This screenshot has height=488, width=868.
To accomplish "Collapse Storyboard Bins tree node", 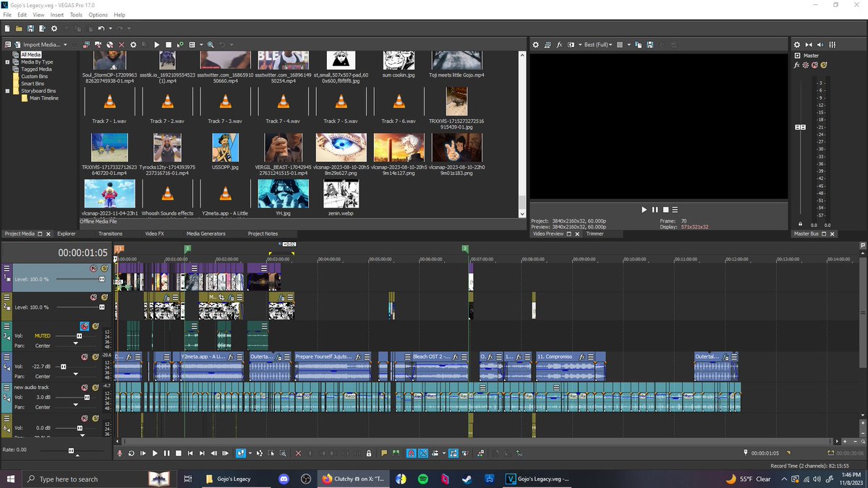I will (8, 91).
